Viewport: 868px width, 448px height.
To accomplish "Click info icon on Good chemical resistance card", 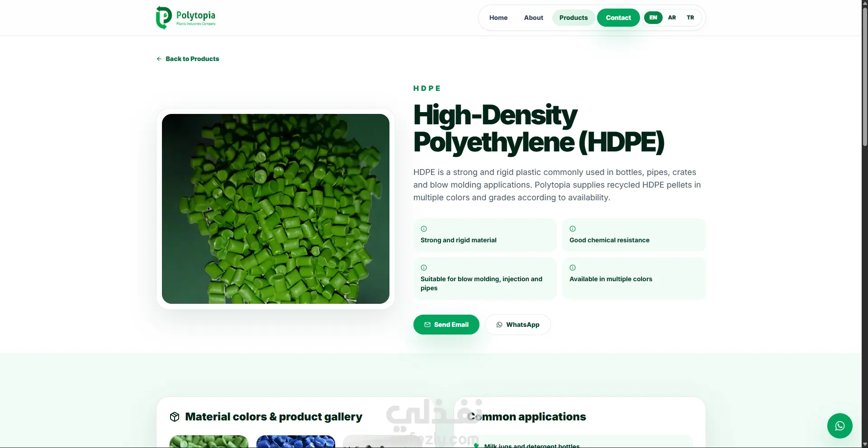I will (573, 229).
